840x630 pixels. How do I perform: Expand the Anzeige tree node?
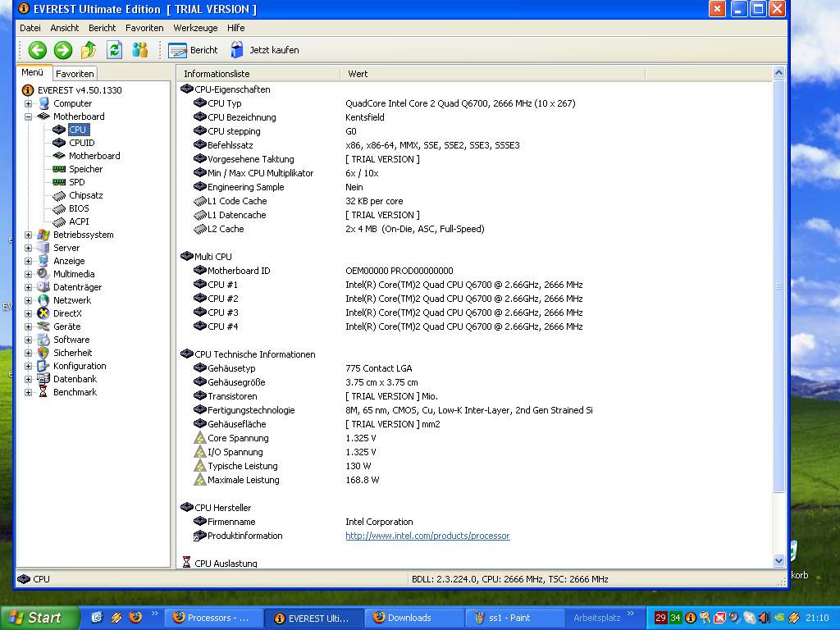(x=29, y=261)
